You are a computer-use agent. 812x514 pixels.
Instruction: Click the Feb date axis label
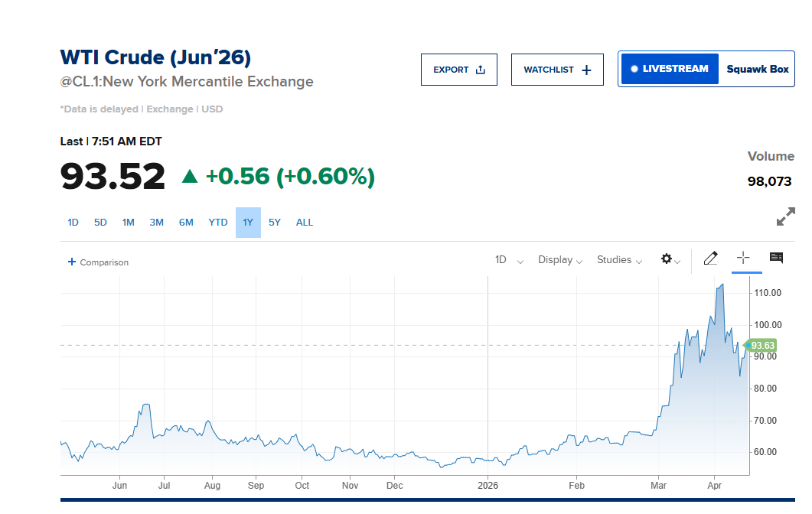(x=576, y=486)
